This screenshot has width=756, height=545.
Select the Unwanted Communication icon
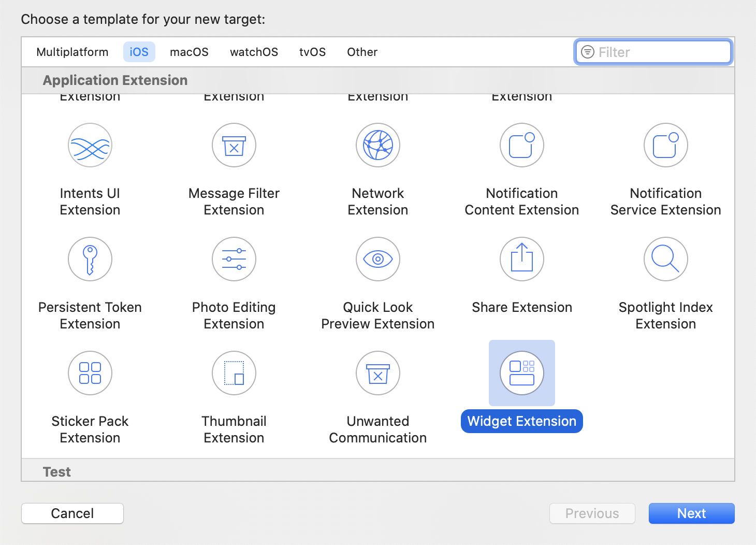378,373
